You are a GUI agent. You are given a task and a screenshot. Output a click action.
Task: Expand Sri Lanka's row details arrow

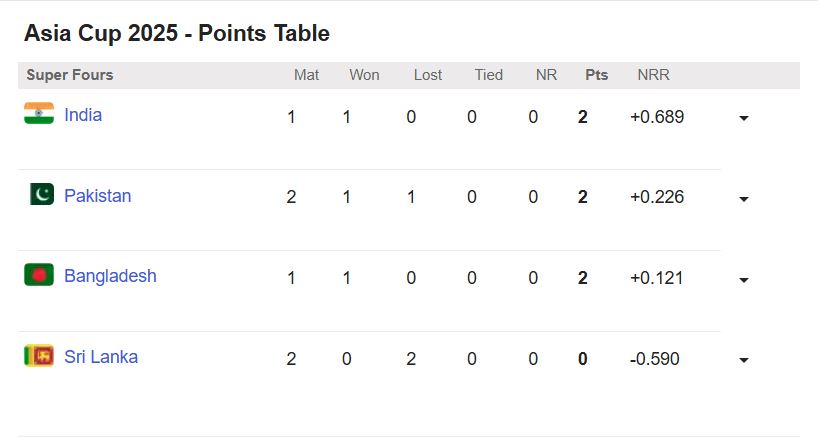point(743,360)
